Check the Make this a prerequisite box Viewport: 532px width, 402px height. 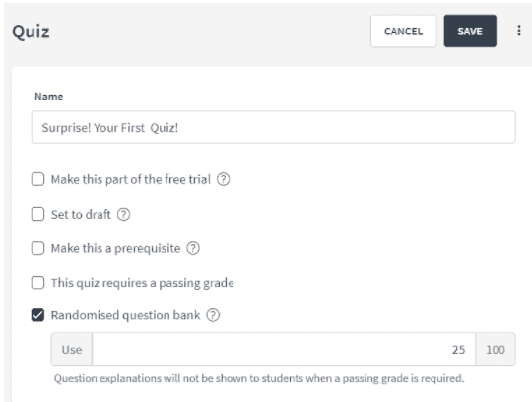[37, 248]
